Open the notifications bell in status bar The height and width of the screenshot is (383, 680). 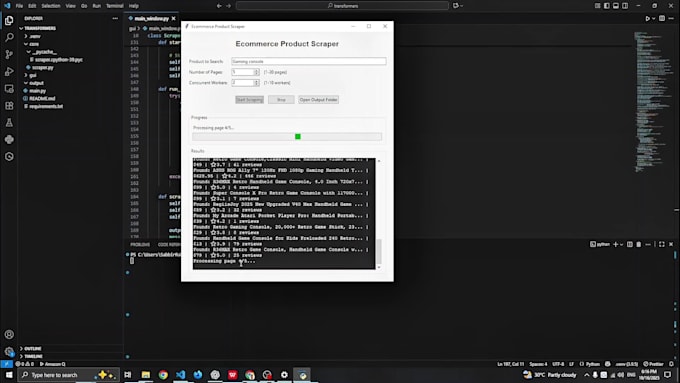click(671, 364)
